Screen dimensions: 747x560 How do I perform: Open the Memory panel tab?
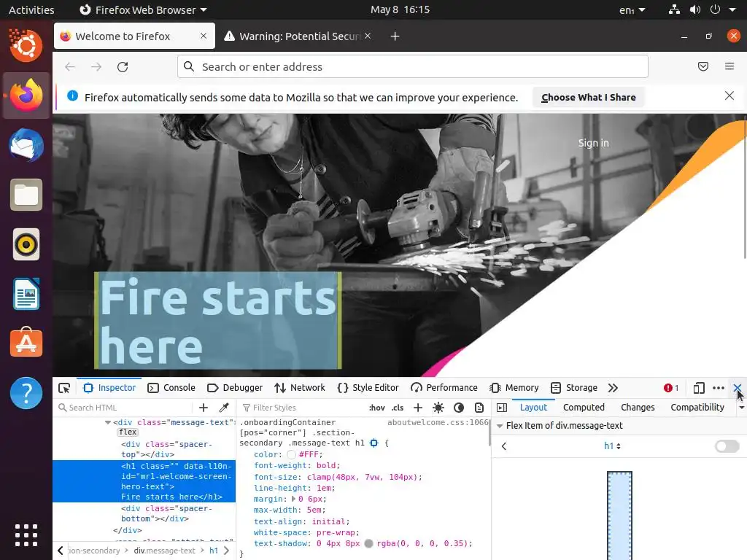[514, 388]
